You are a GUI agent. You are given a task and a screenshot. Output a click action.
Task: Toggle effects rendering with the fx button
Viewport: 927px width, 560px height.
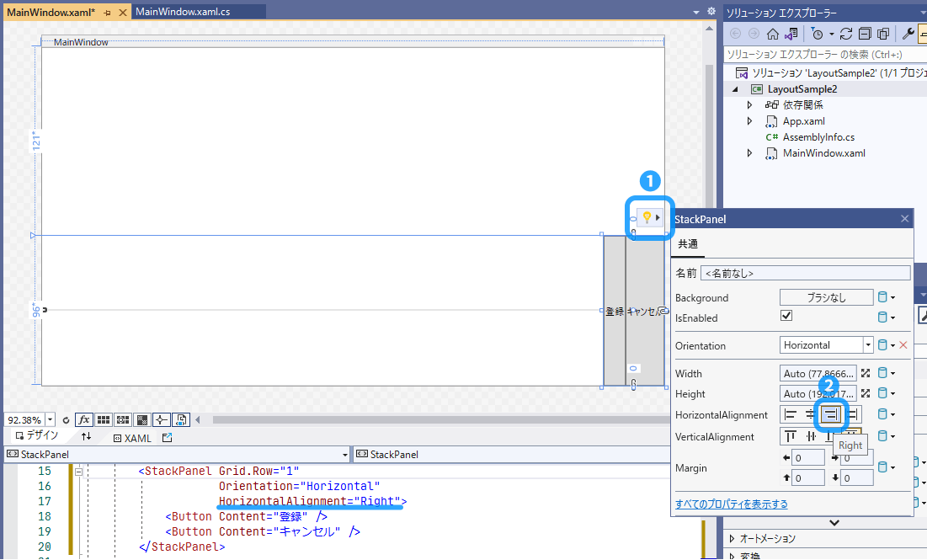point(84,419)
